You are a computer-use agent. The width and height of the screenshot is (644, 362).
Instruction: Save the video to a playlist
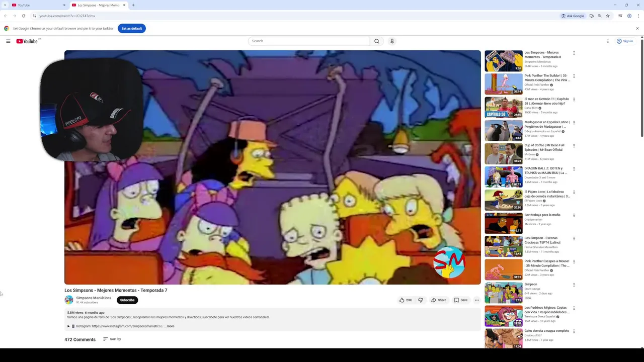(461, 300)
